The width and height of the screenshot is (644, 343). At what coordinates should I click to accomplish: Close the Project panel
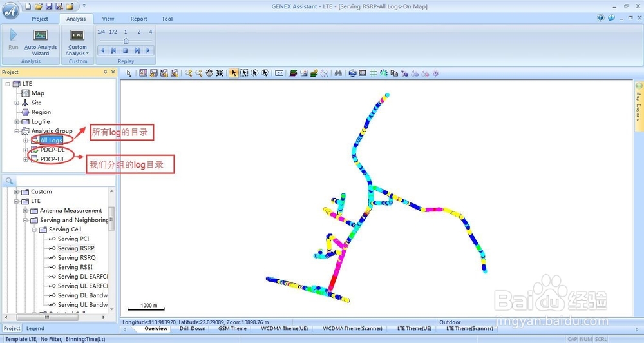pos(113,72)
